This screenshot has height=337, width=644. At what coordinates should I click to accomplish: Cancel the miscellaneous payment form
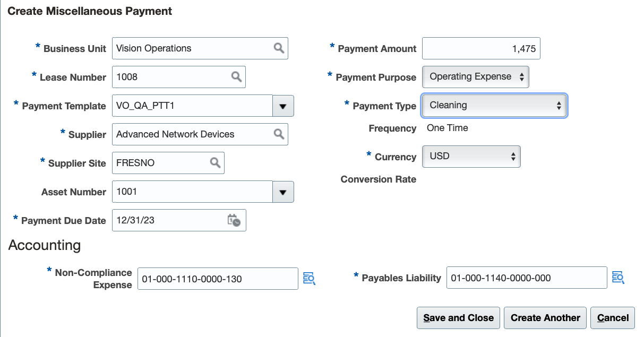613,318
